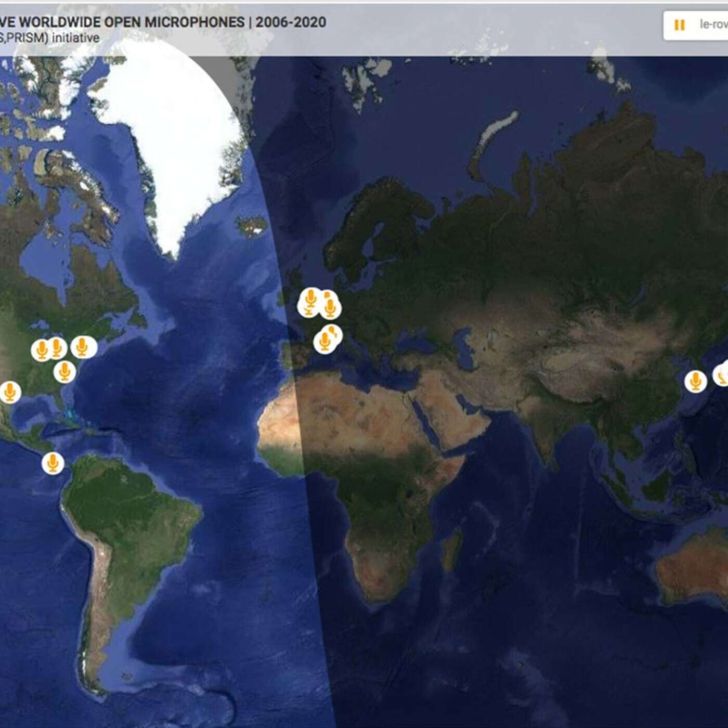
Task: Click the "le-row" stream name label
Action: pyautogui.click(x=713, y=24)
